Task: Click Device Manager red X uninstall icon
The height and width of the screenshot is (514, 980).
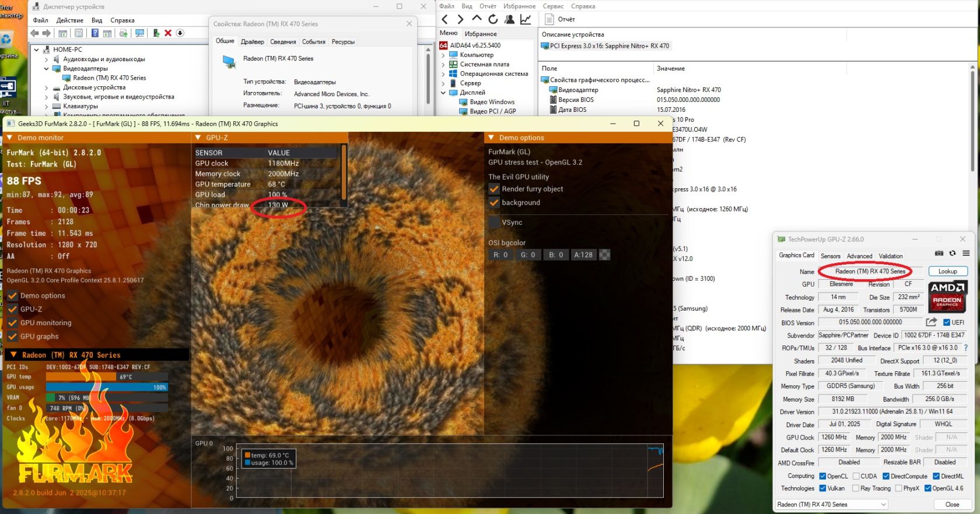Action: (x=168, y=33)
